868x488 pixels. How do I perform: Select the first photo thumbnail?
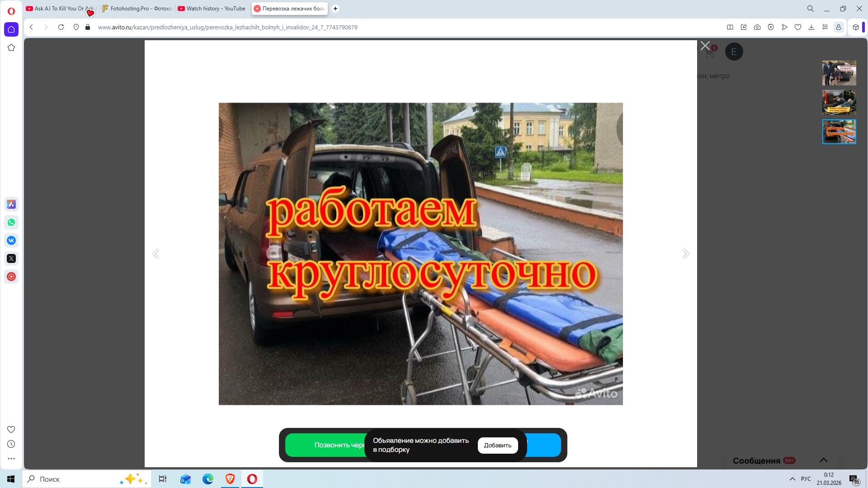[839, 73]
